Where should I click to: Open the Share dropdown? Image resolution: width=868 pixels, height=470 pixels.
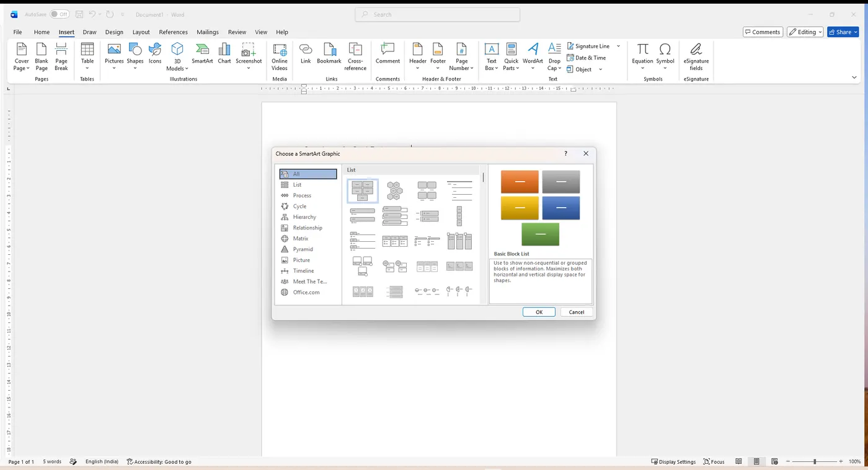tap(856, 32)
